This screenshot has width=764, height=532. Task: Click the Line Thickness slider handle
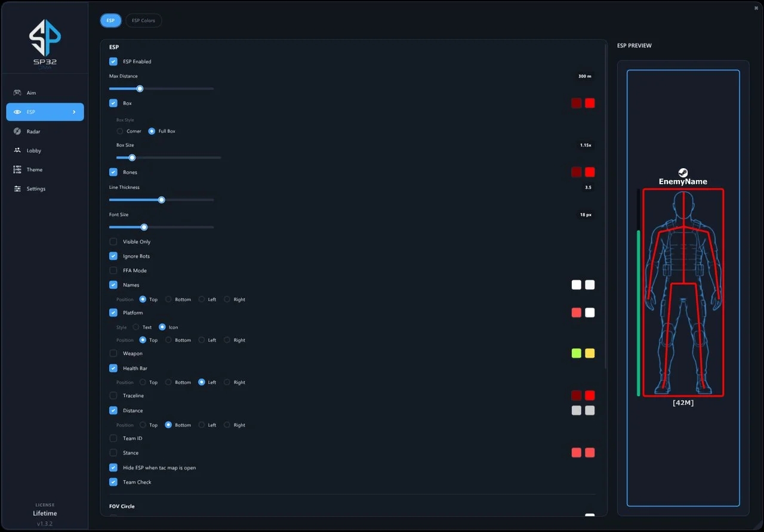point(161,200)
